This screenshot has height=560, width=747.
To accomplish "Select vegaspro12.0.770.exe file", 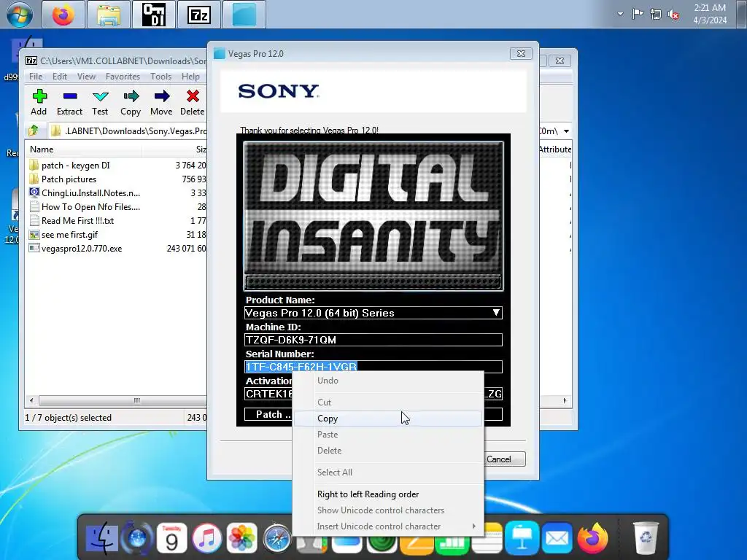I will 82,248.
